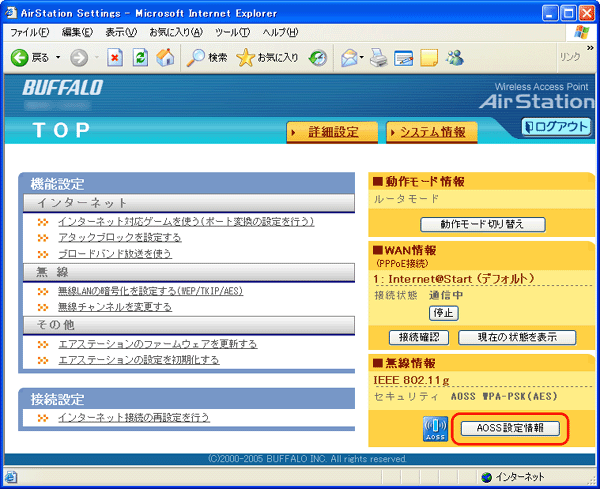Open Search with the magnifier icon
600x489 pixels.
coord(196,58)
